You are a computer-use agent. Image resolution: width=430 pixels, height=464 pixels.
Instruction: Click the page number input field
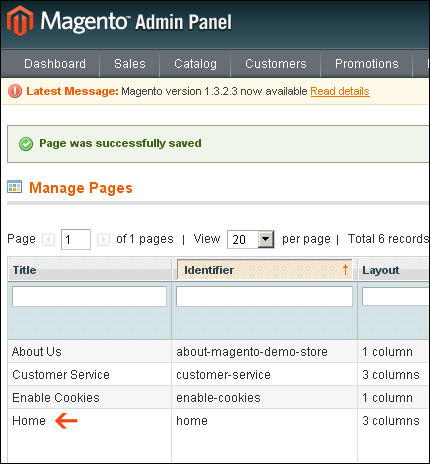pos(76,239)
